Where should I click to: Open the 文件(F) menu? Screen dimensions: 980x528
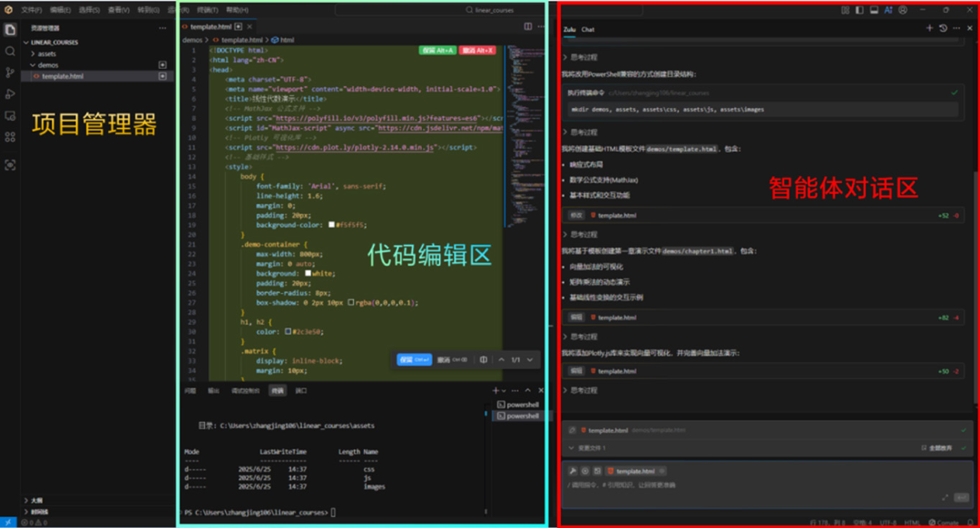tap(31, 10)
